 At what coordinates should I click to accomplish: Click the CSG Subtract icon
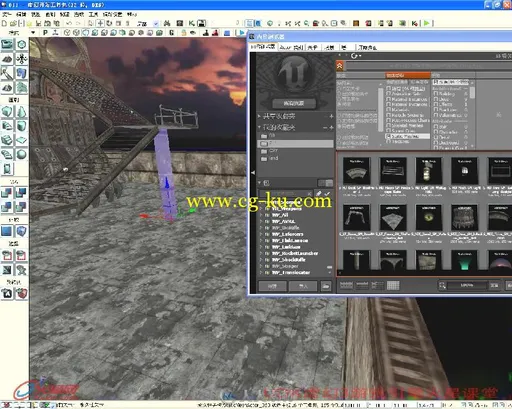21,192
